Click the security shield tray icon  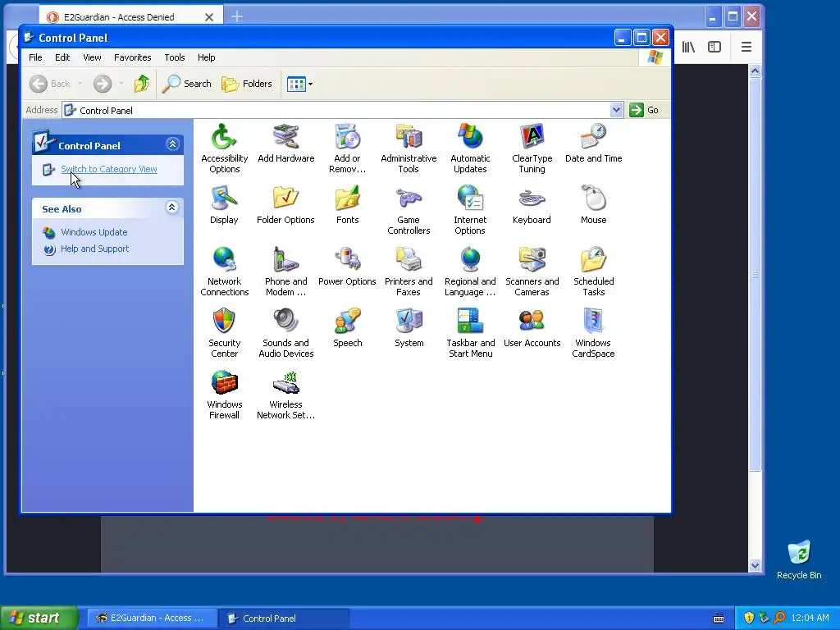[x=749, y=618]
